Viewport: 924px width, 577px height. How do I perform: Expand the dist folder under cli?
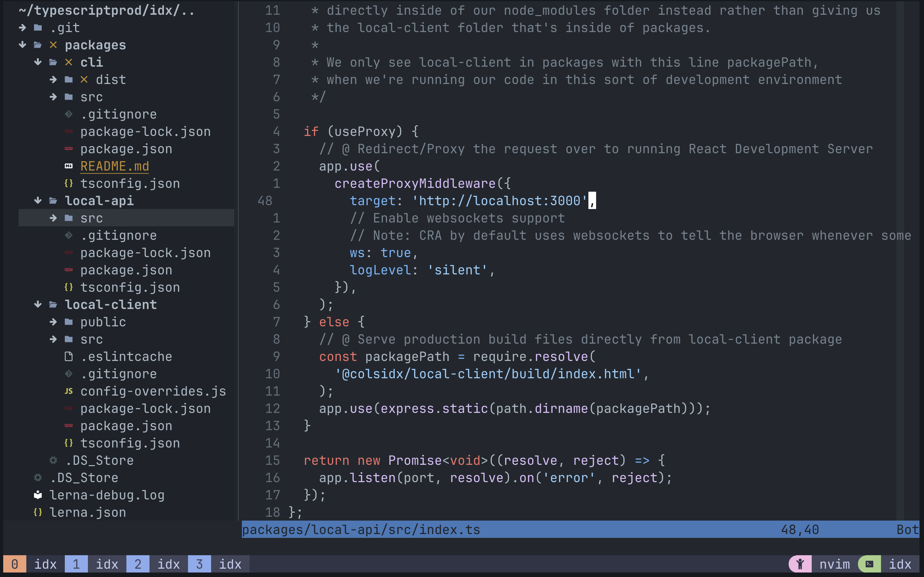click(x=53, y=79)
